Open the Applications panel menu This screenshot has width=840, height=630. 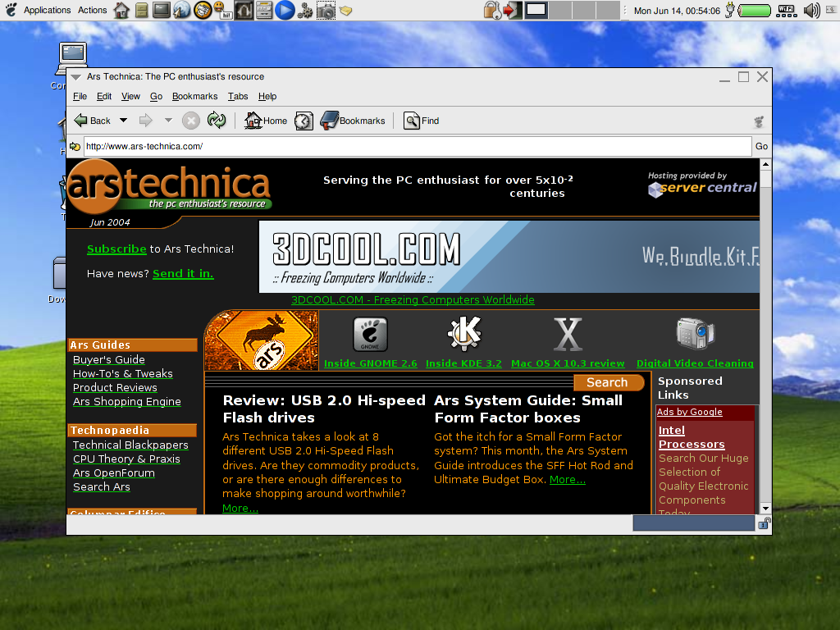47,10
